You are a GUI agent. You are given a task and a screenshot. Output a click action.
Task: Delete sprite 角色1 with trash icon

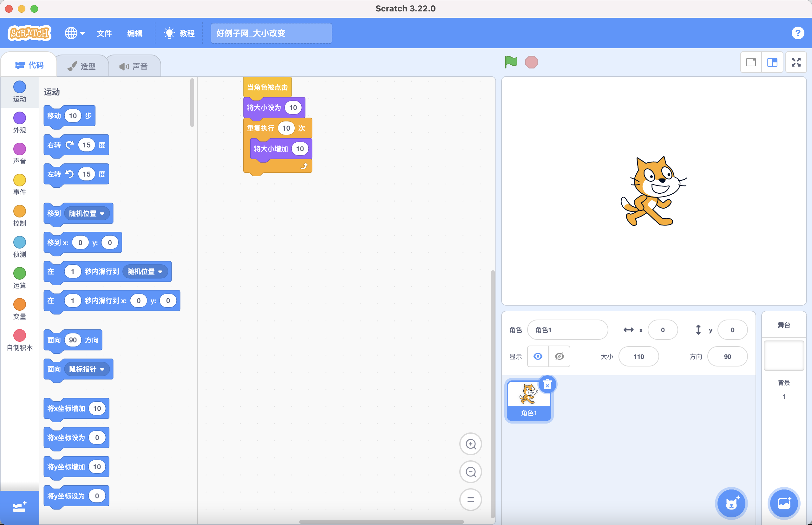(x=547, y=385)
